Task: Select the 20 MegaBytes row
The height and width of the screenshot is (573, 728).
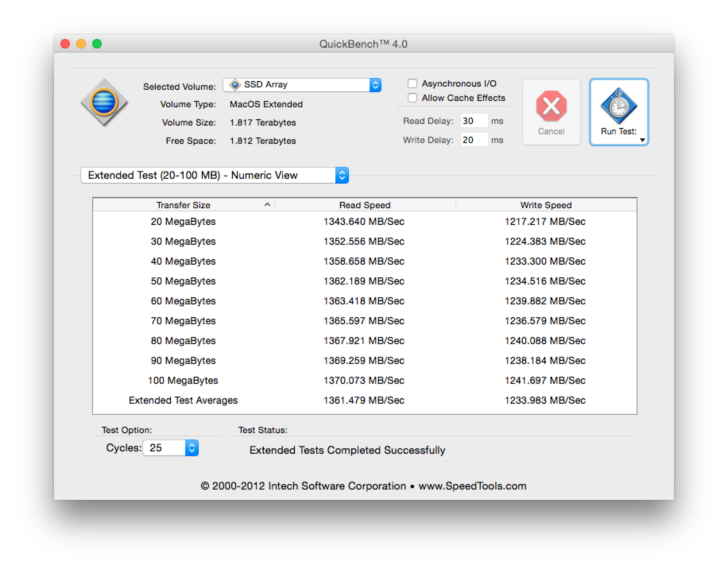Action: click(x=365, y=221)
